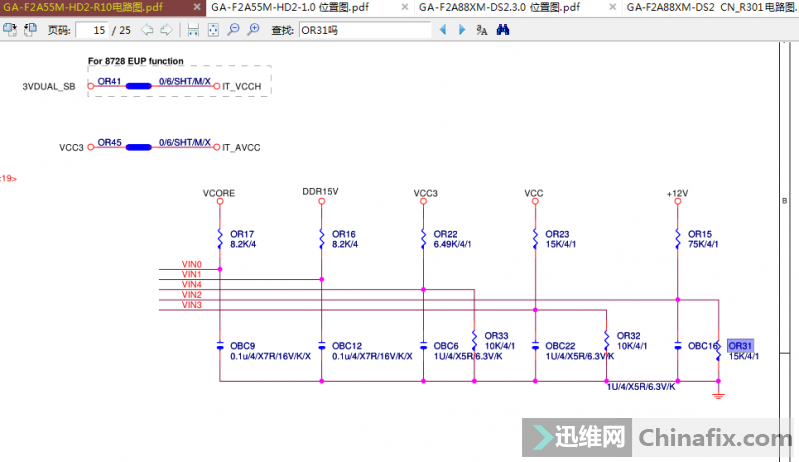Close the GA-F2A55M-HD2-R10电路图.pdf tab
799x462 pixels.
pyautogui.click(x=197, y=7)
